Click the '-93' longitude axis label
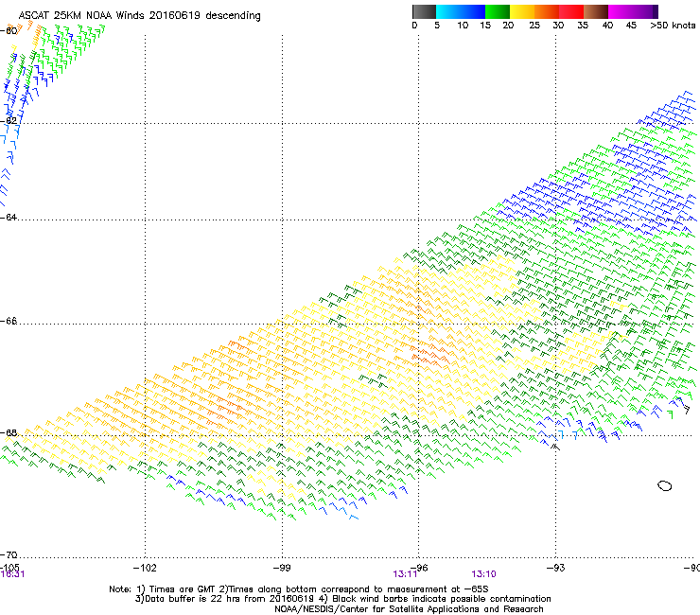 556,568
